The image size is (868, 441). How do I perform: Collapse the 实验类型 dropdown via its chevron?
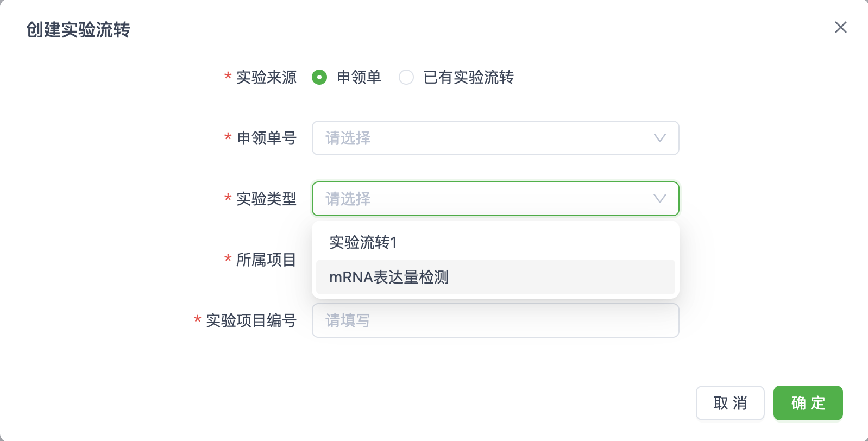coord(659,199)
